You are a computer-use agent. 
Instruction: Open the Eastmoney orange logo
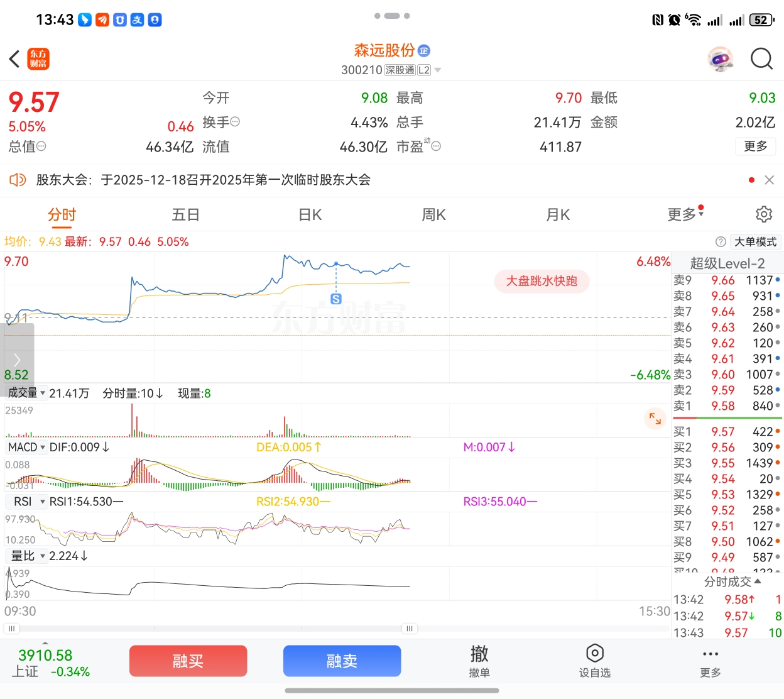pyautogui.click(x=39, y=59)
